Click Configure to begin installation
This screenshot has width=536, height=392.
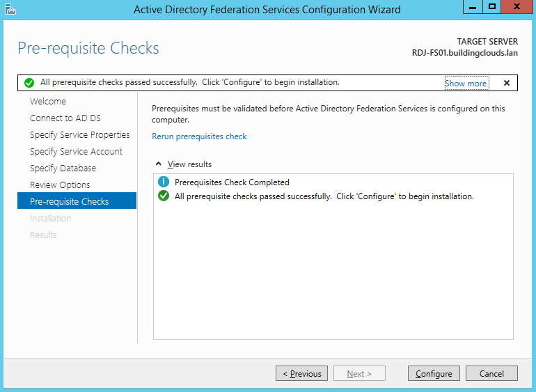point(434,374)
